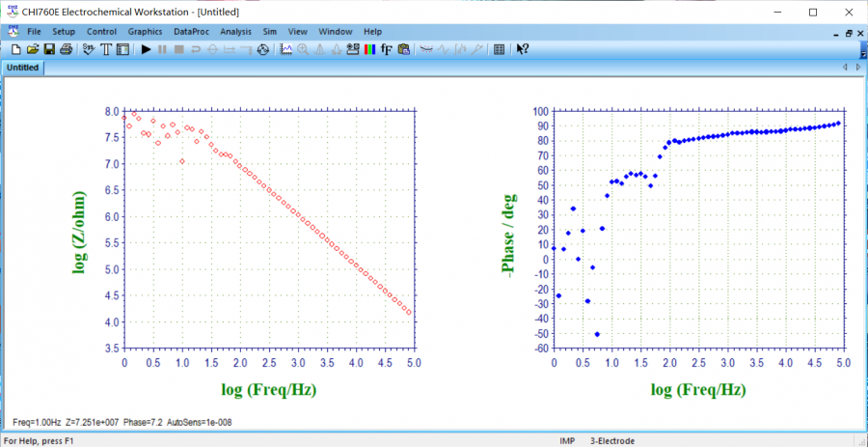Click the Data List table icon
Image resolution: width=868 pixels, height=447 pixels.
499,49
